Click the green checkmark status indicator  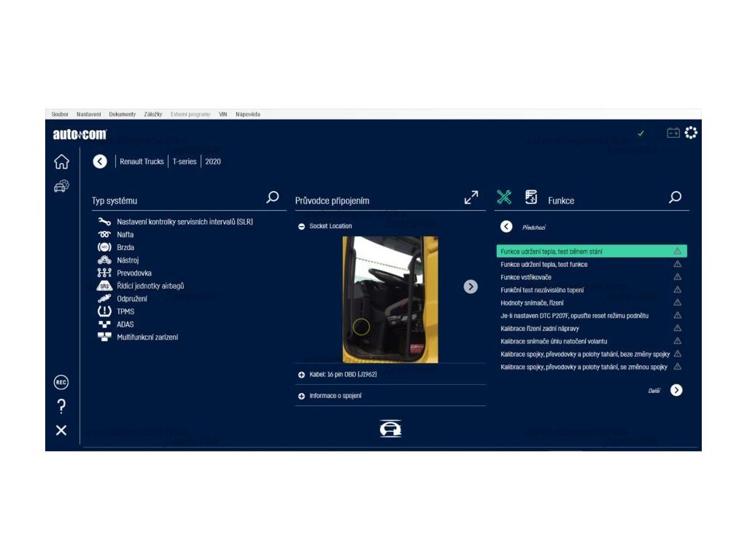(640, 133)
